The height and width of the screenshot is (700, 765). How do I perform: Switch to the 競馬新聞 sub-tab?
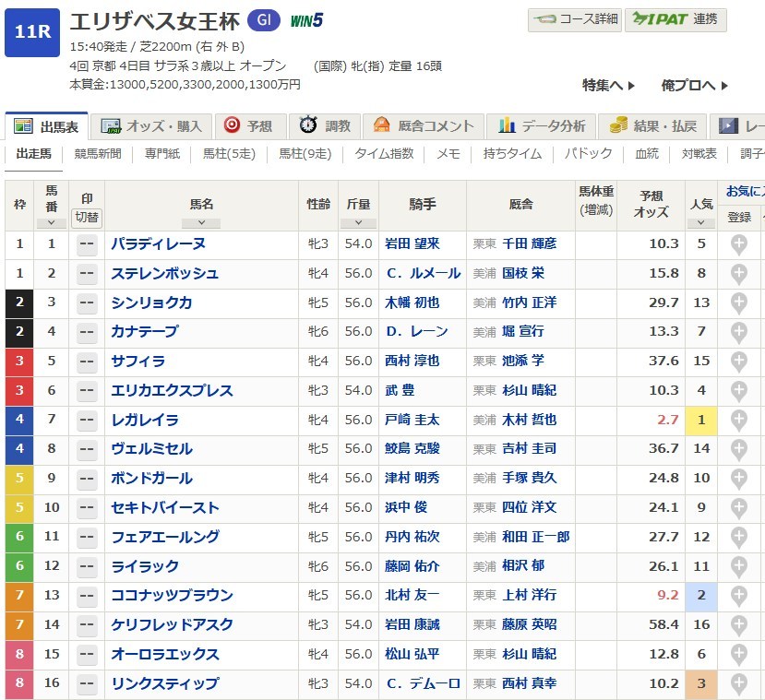98,154
